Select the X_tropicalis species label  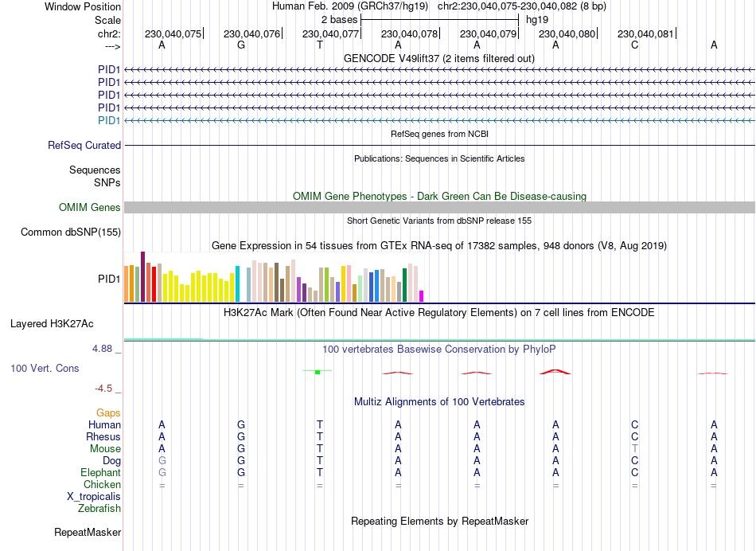click(x=94, y=497)
